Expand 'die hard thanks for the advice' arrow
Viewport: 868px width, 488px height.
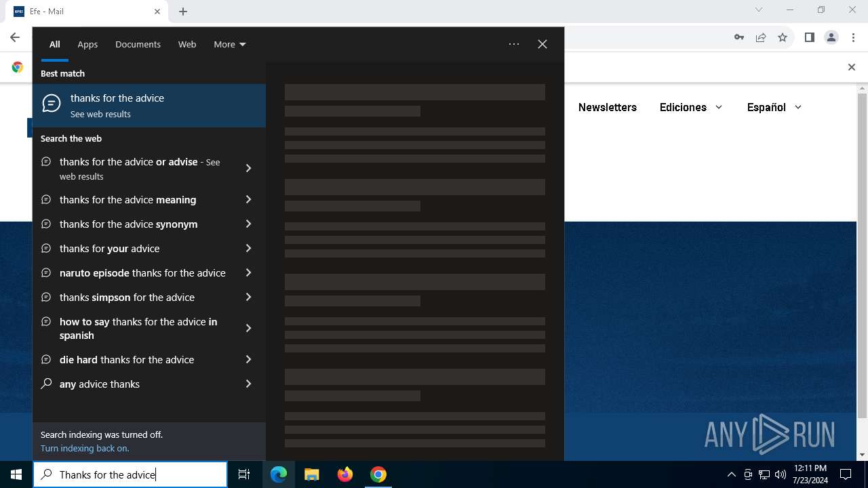click(x=248, y=359)
